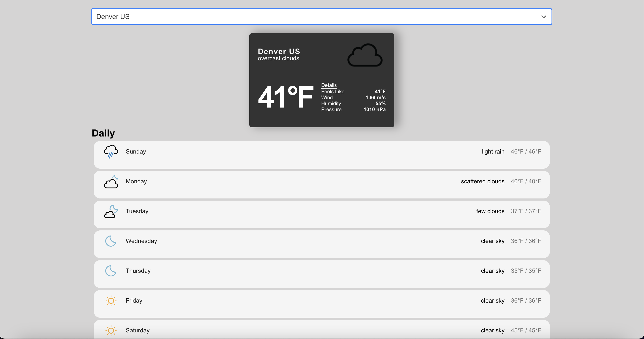Click the 46°F / 46°F Sunday temperature

[526, 152]
